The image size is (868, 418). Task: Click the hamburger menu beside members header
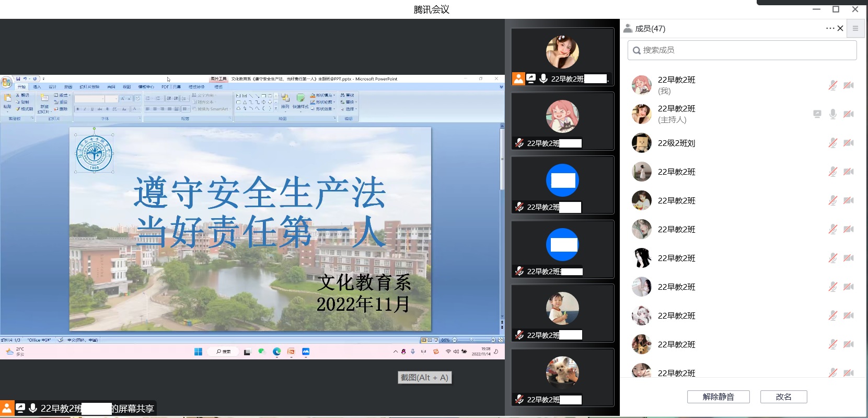[x=855, y=28]
